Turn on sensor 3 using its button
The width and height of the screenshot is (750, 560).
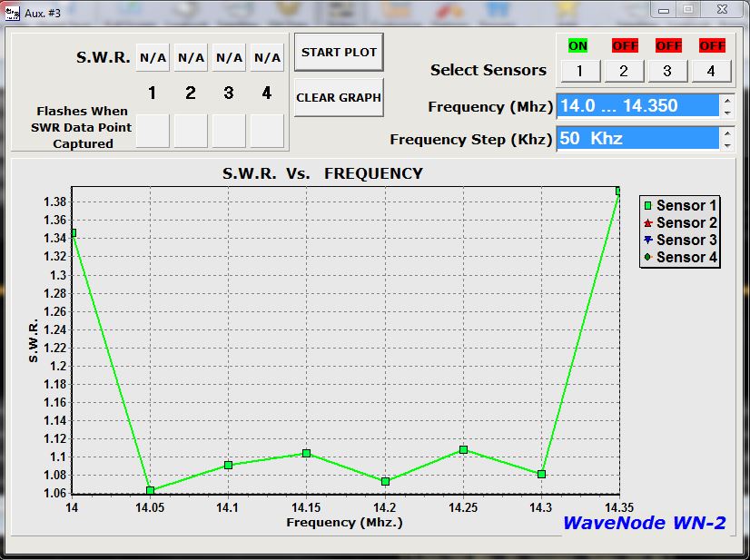tap(667, 71)
